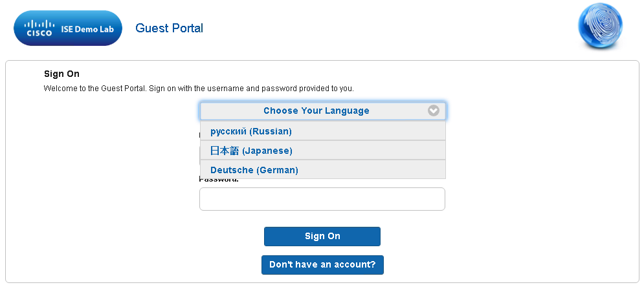Click the Guest Portal page title
This screenshot has width=644, height=285.
(169, 28)
